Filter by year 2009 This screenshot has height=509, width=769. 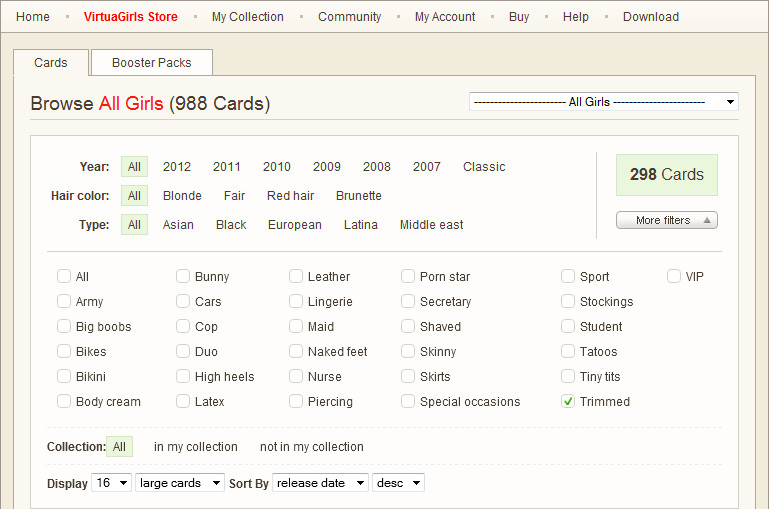point(327,167)
